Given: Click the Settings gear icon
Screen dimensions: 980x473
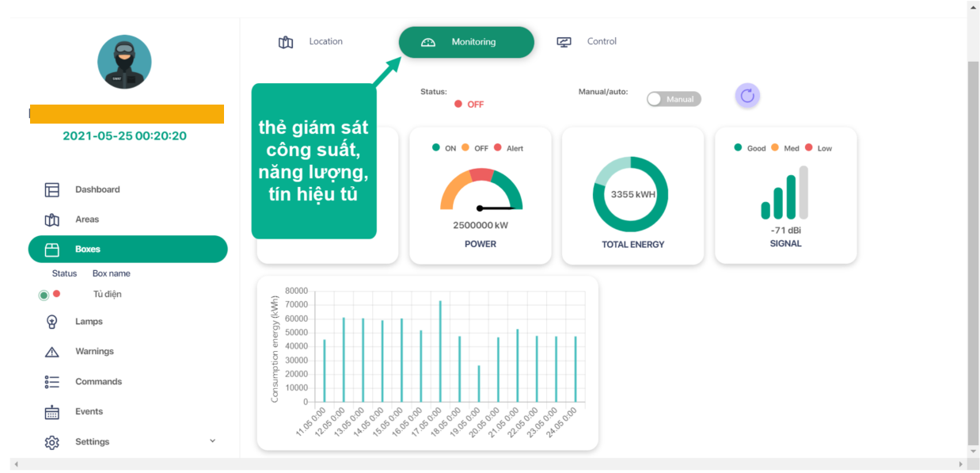Looking at the screenshot, I should point(52,442).
